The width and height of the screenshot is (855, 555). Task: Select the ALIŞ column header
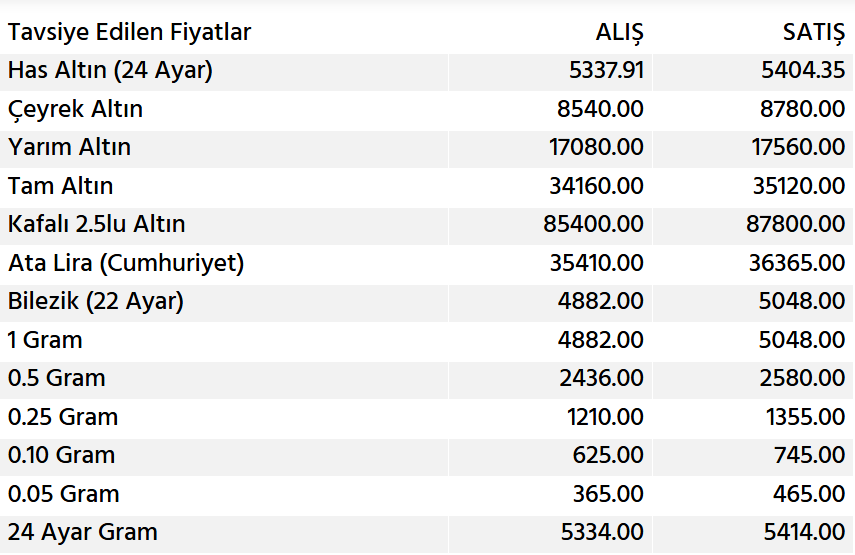click(619, 33)
